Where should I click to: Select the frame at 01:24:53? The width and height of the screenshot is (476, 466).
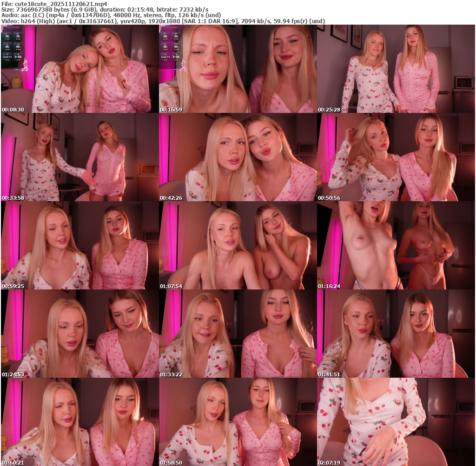tap(79, 334)
